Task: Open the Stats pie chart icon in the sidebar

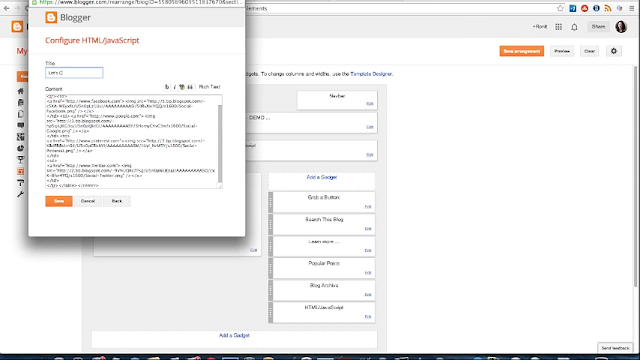Action: (21, 148)
